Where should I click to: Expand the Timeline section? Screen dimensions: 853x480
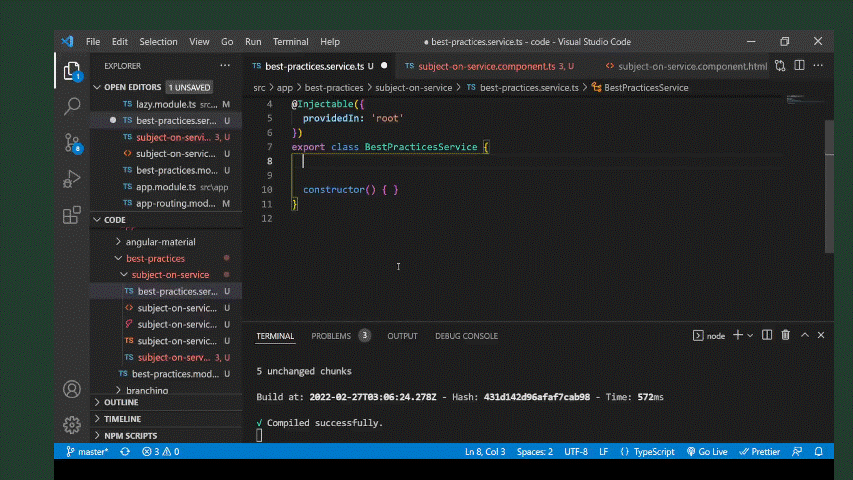click(x=166, y=419)
